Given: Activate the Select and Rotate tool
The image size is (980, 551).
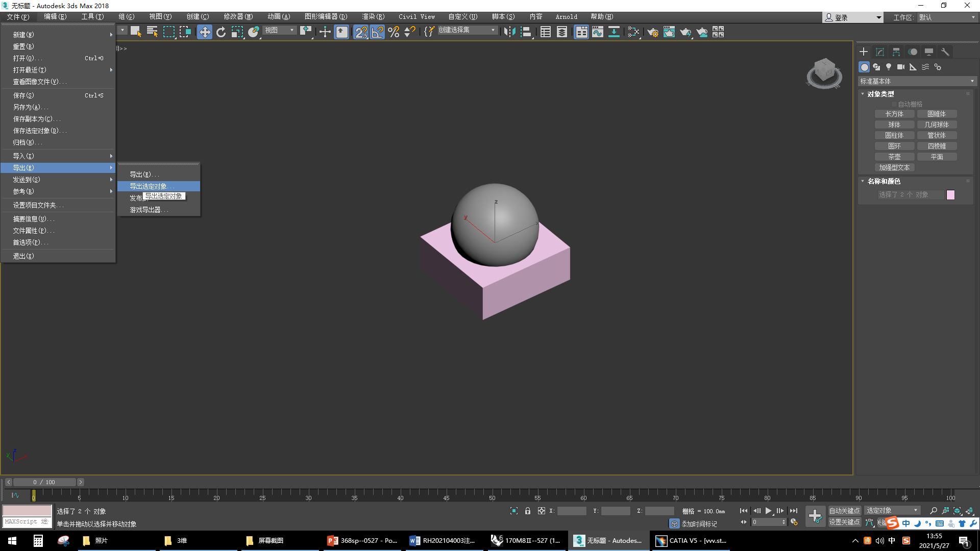Looking at the screenshot, I should click(221, 32).
